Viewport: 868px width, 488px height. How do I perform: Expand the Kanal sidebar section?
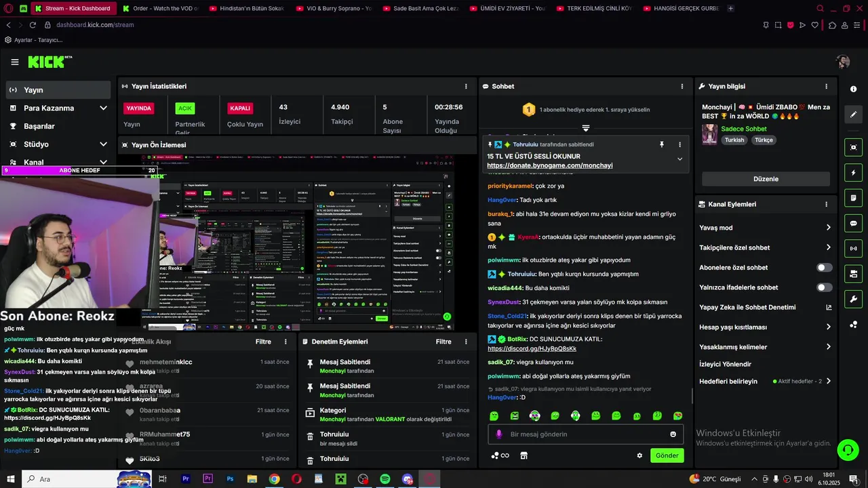click(x=58, y=161)
